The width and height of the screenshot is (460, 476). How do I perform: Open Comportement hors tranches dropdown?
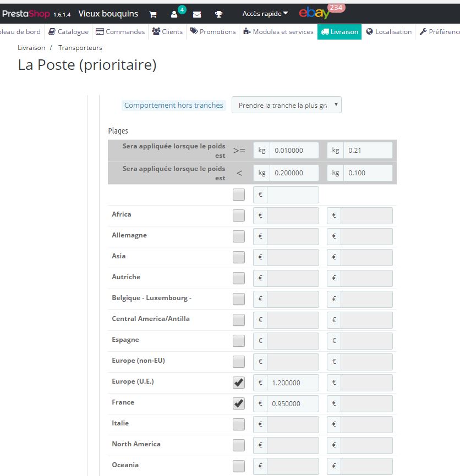coord(287,105)
